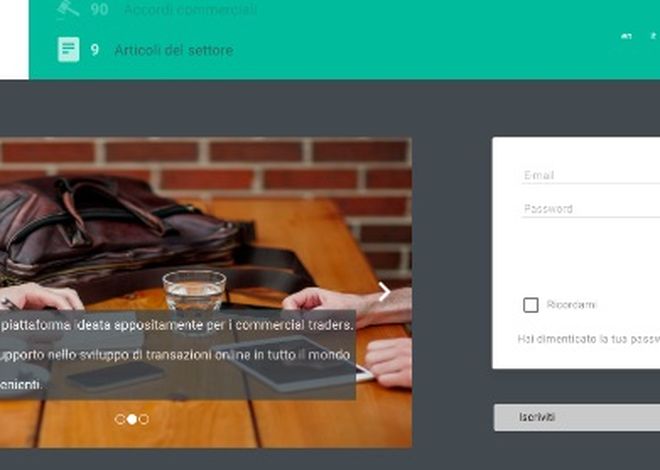The height and width of the screenshot is (470, 660).
Task: Focus the Password input field
Action: pos(591,209)
